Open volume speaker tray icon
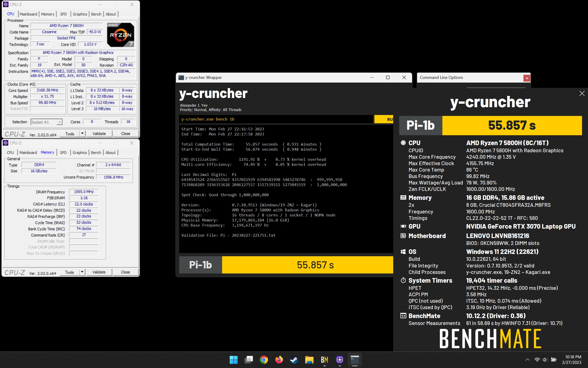588x368 pixels. click(x=545, y=359)
